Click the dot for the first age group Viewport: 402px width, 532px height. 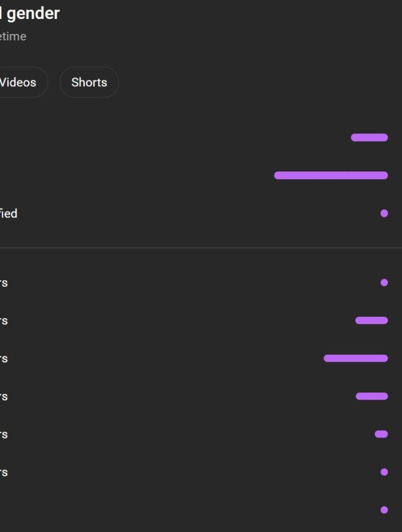pyautogui.click(x=384, y=283)
